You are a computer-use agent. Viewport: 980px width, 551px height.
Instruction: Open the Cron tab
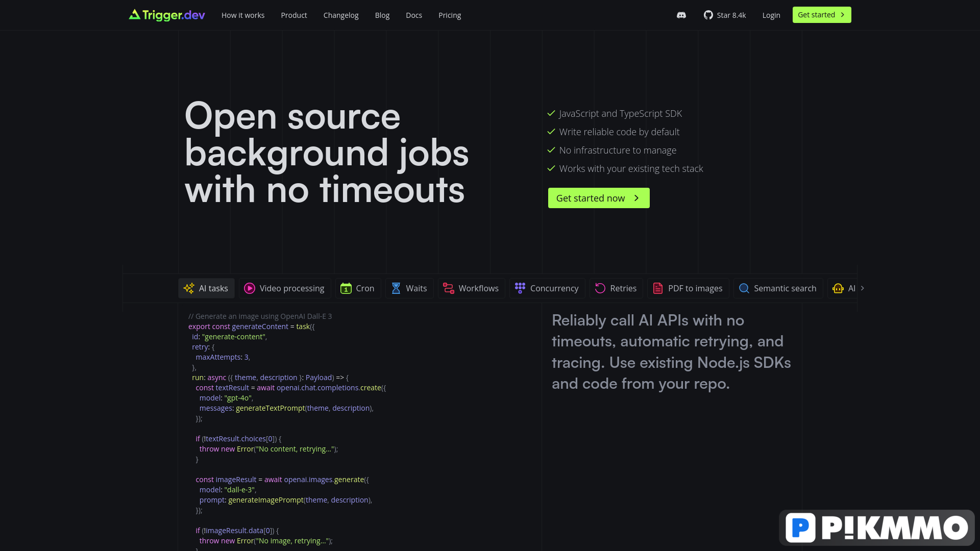pyautogui.click(x=358, y=288)
